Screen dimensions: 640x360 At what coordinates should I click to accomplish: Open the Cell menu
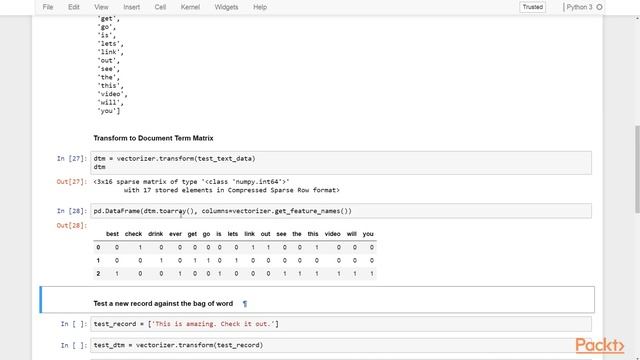point(160,7)
